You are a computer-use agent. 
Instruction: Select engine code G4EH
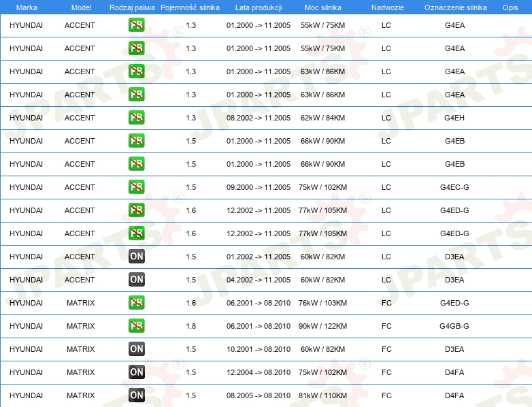coord(454,118)
